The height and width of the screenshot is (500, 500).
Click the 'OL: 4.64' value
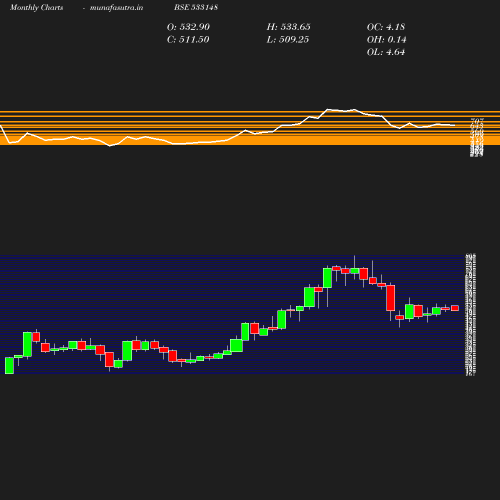pyautogui.click(x=386, y=52)
